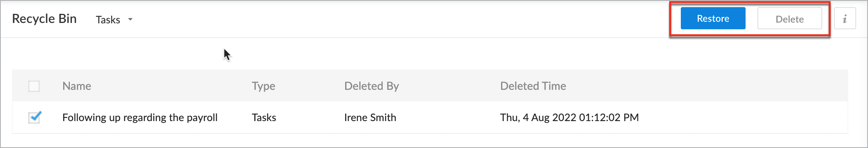Click the deleted time Thu, 4 Aug 2022
The height and width of the screenshot is (148, 868).
569,118
